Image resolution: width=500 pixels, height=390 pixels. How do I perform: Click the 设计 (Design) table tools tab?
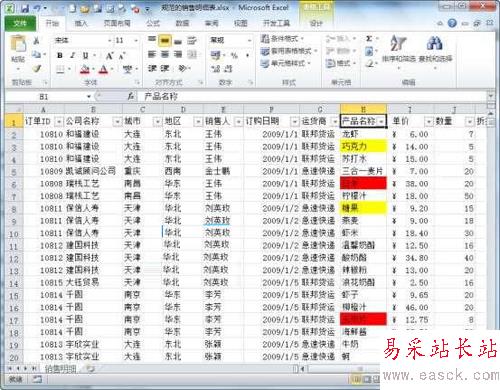pos(316,23)
